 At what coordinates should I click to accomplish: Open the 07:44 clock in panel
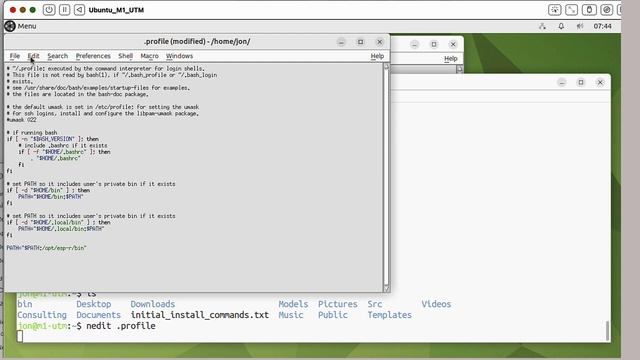602,26
